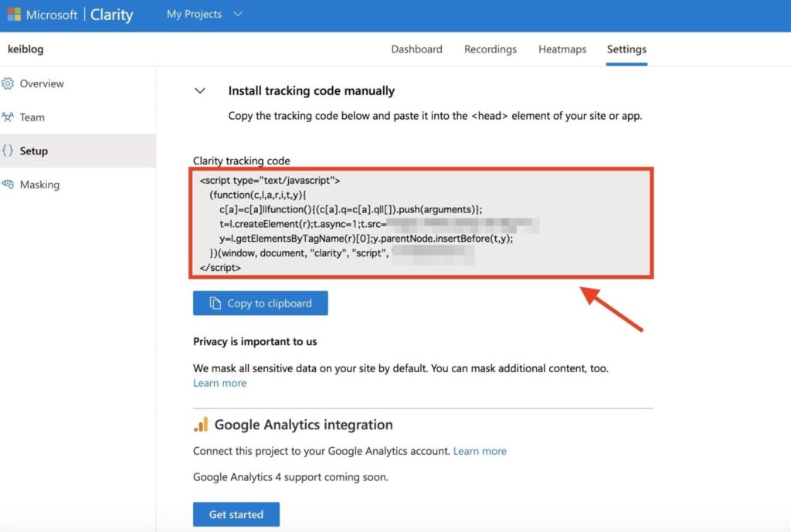
Task: Click the keiblog project name
Action: point(25,49)
